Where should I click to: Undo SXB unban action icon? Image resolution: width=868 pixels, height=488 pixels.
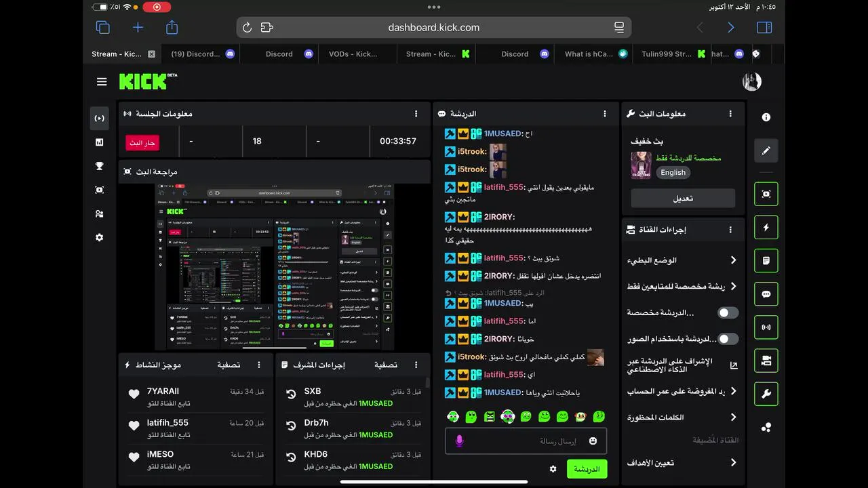coord(291,394)
